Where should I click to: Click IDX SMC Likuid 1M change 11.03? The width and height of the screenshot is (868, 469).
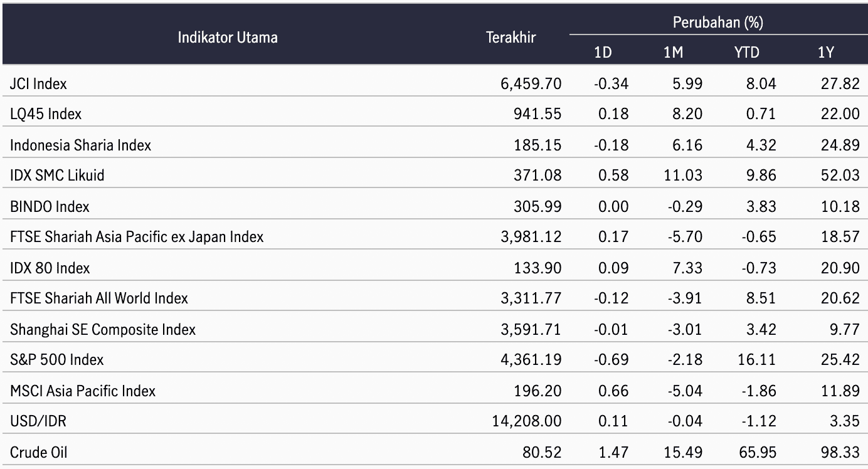coord(684,176)
